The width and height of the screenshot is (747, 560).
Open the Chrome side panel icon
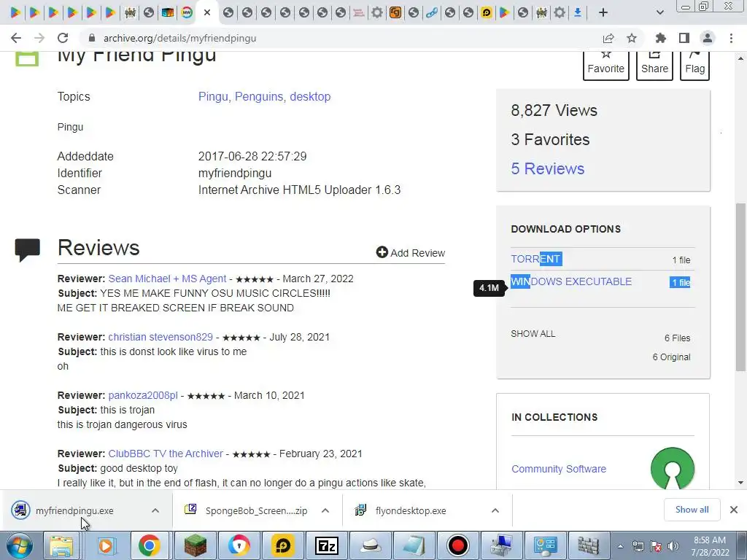click(x=684, y=38)
